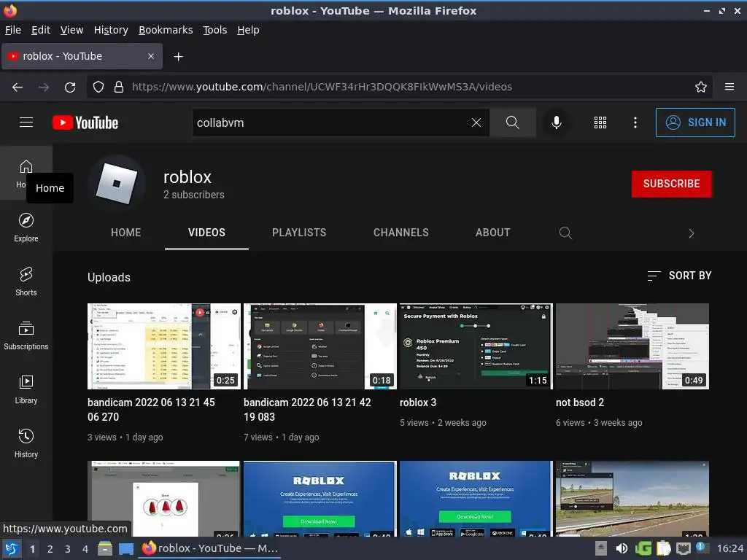This screenshot has width=747, height=560.
Task: Click the SIGN IN button
Action: point(695,122)
